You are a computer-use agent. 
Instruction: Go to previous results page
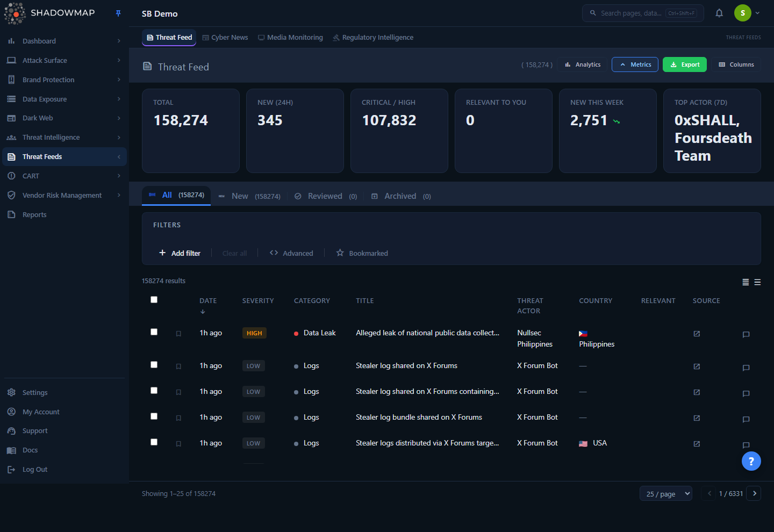pos(709,493)
